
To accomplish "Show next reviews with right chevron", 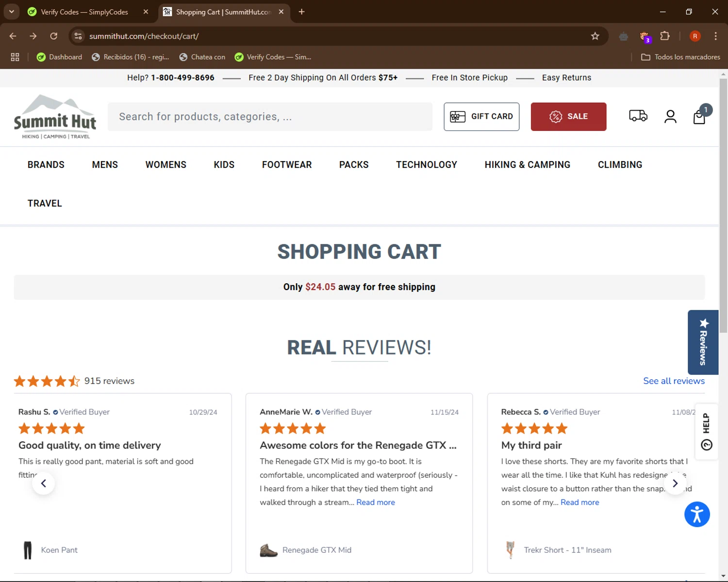I will 675,483.
